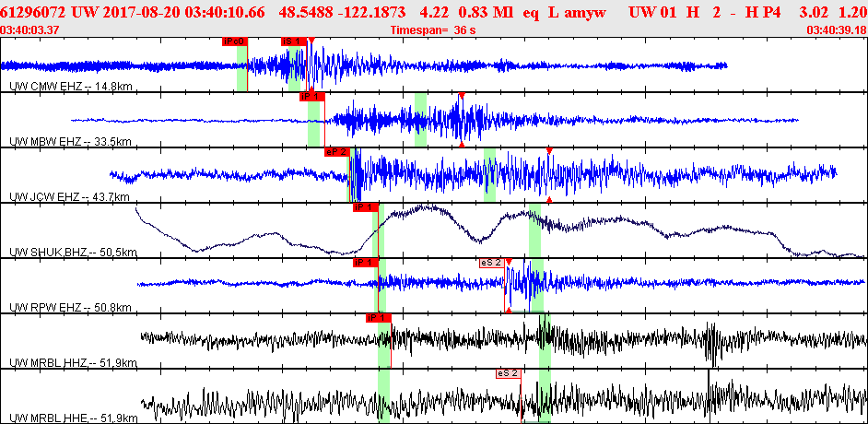
Task: Click the Timespan= 36 s label
Action: (433, 29)
